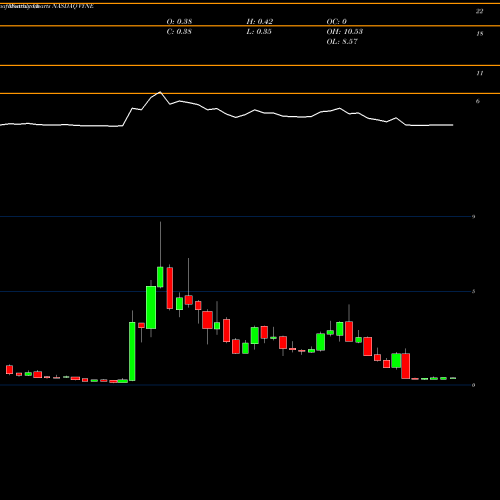Screen dimensions: 500x500
Task: Click the upper axis label '22'
Action: coord(479,11)
